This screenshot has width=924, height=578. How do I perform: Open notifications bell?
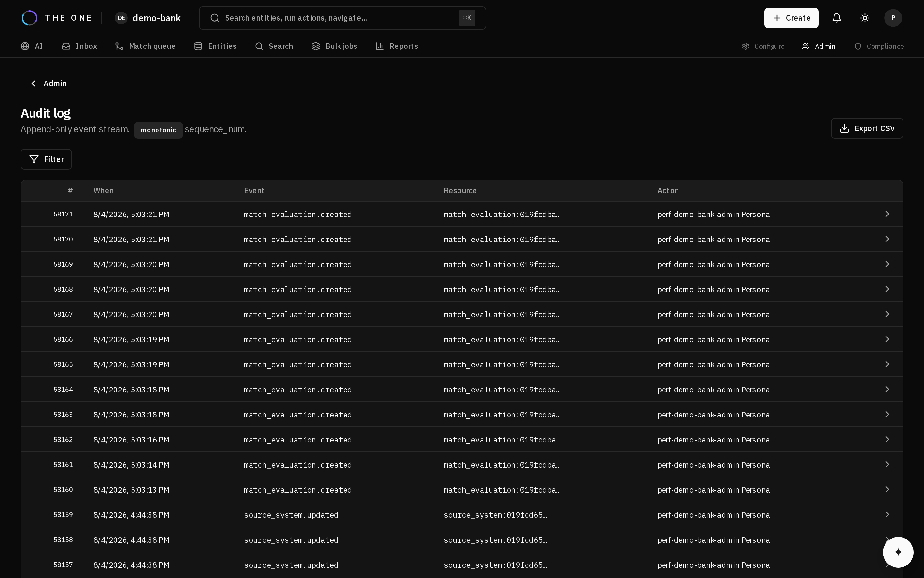point(836,18)
